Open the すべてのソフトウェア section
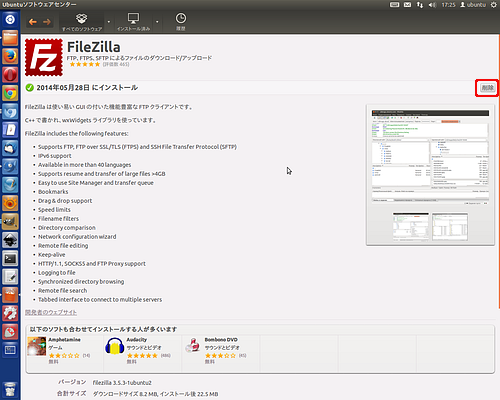The width and height of the screenshot is (500, 400). coord(82,22)
